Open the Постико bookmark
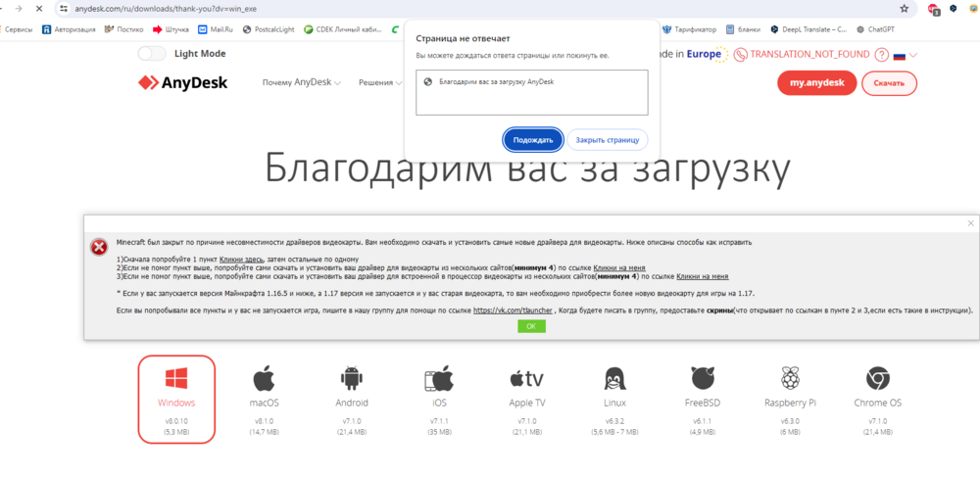Screen dimensions: 980x477 point(123,28)
